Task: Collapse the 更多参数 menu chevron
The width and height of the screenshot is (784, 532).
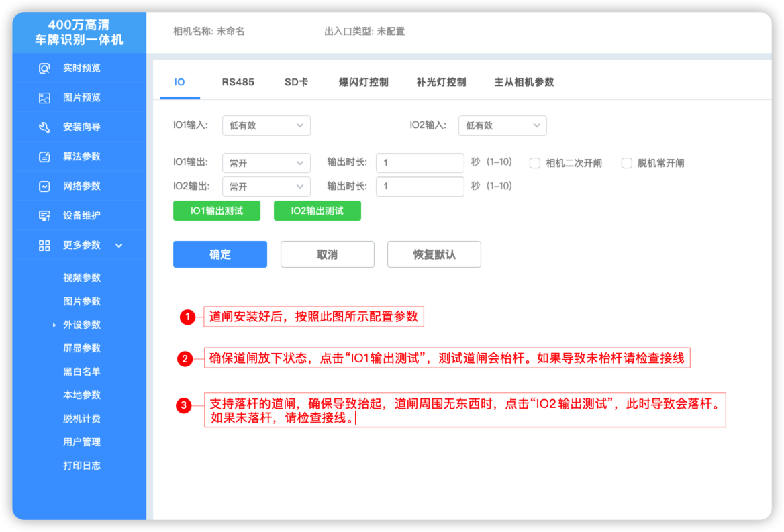Action: pos(119,246)
